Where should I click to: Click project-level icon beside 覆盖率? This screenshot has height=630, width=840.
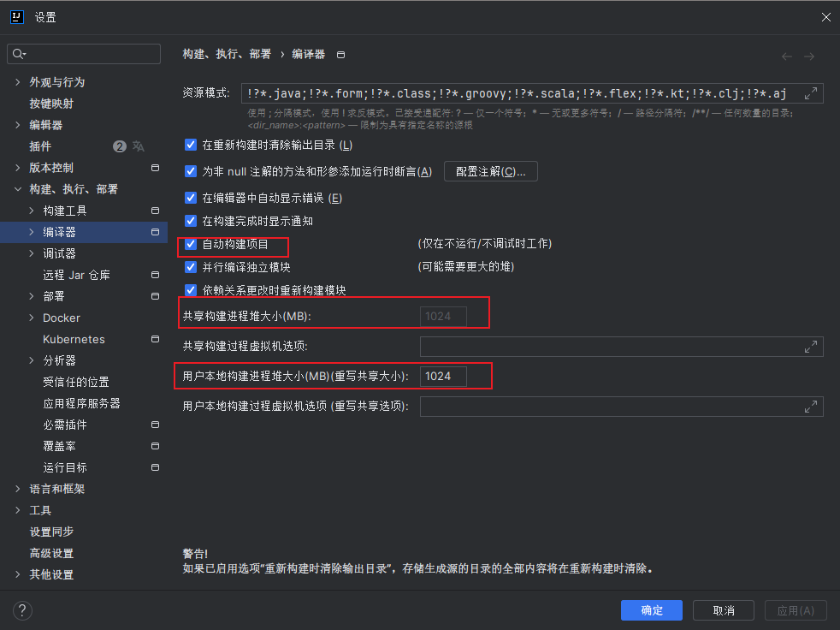(156, 446)
